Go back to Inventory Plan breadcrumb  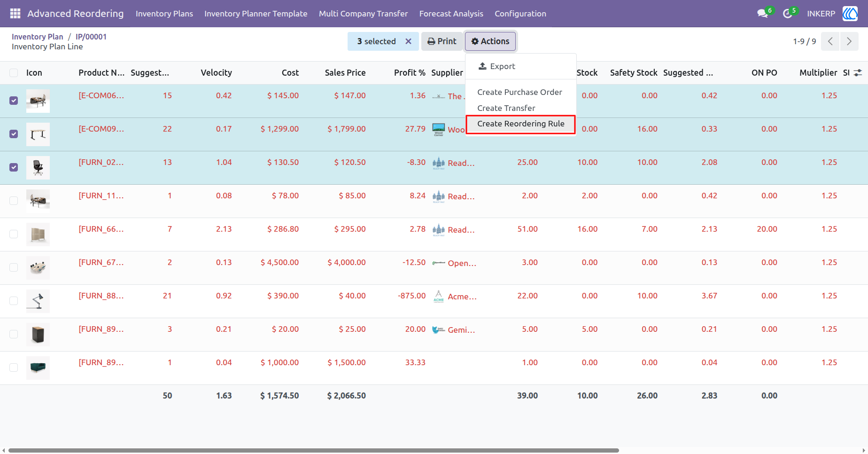tap(38, 37)
